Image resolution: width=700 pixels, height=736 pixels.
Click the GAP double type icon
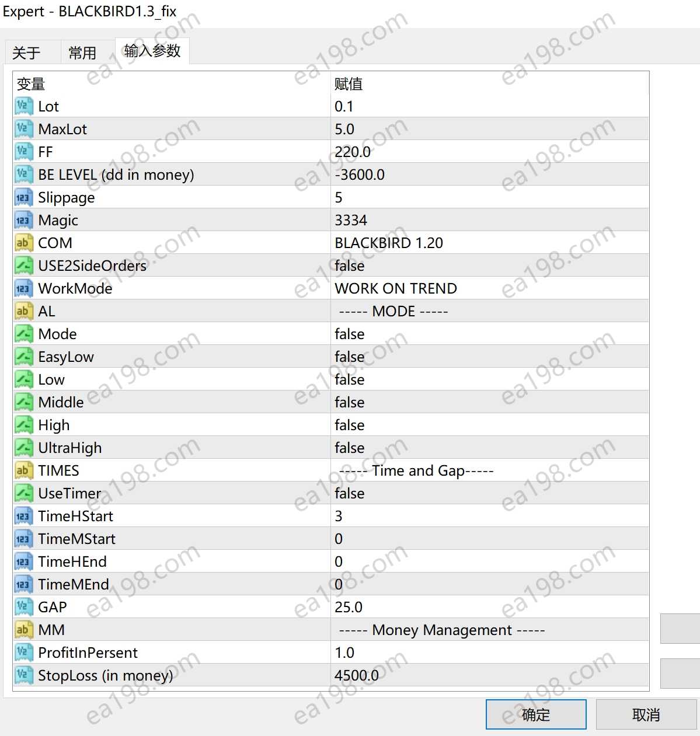23,607
